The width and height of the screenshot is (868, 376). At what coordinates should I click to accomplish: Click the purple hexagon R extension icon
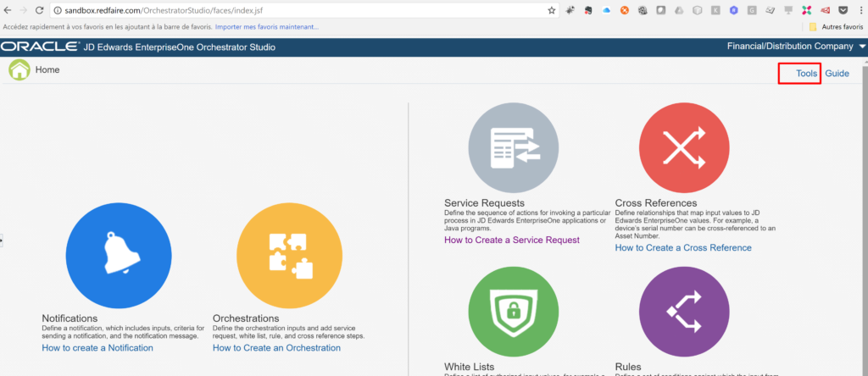733,10
